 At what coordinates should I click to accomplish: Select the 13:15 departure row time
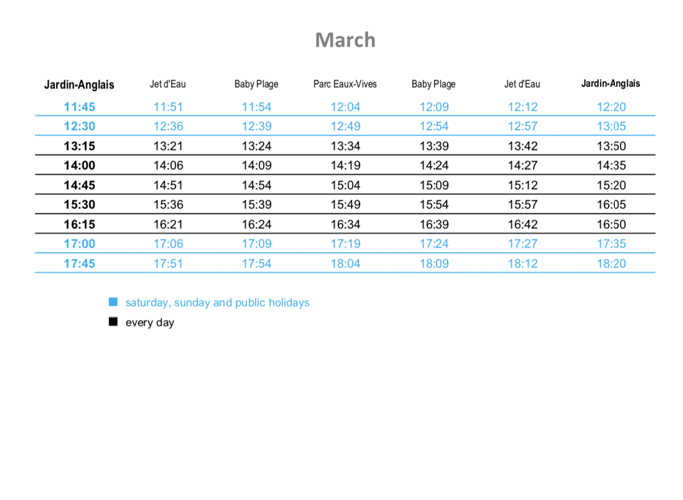[79, 146]
